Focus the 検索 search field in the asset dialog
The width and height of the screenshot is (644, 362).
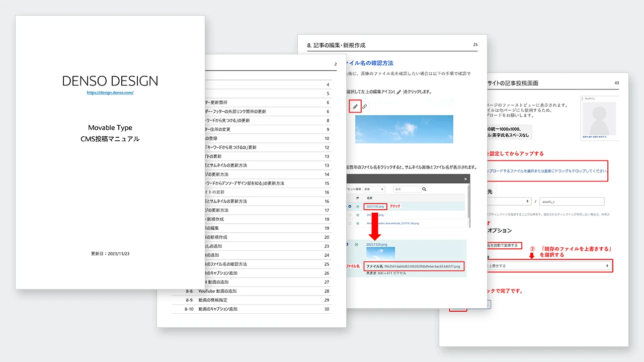tap(407, 189)
